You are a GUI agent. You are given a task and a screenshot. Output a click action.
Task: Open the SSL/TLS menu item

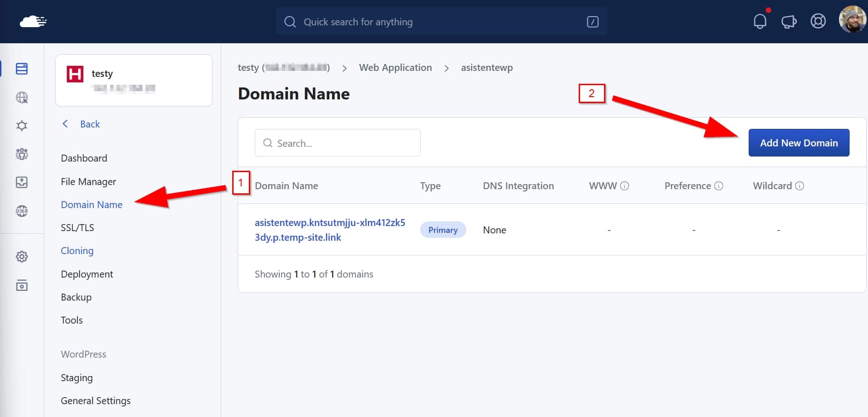[77, 228]
